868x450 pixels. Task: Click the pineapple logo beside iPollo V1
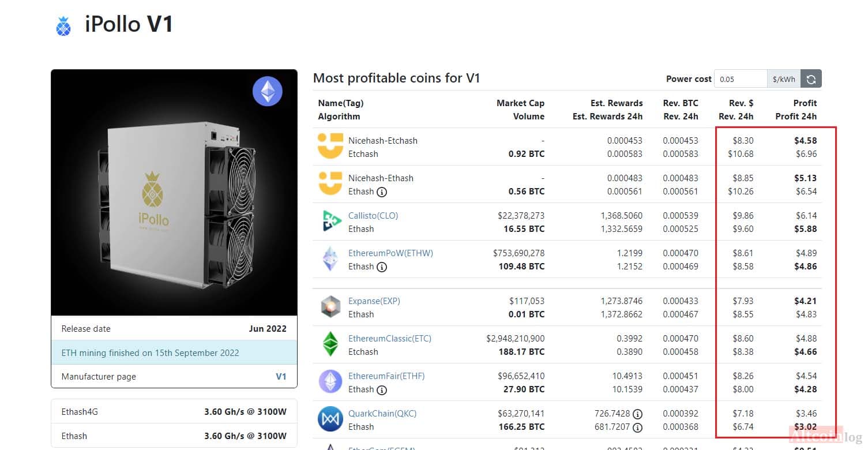(63, 26)
